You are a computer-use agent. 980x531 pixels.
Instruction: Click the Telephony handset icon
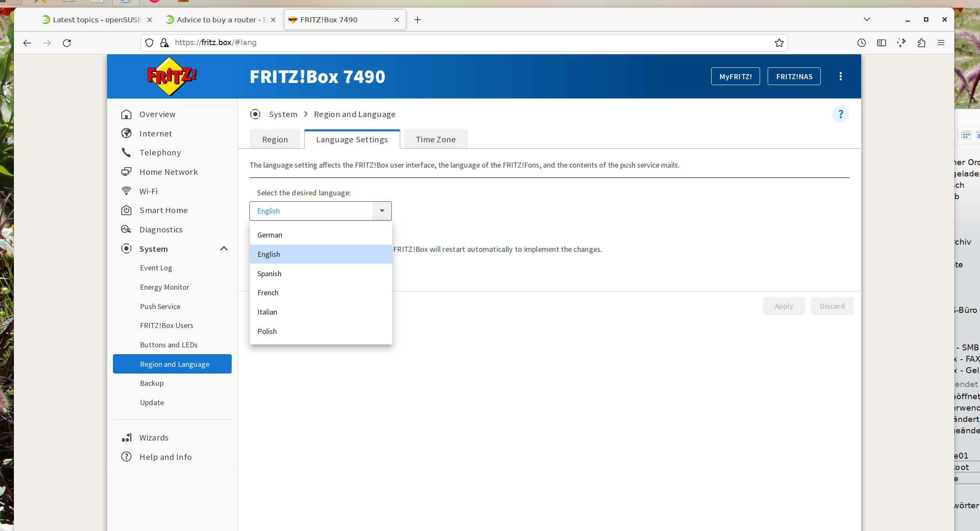click(126, 152)
